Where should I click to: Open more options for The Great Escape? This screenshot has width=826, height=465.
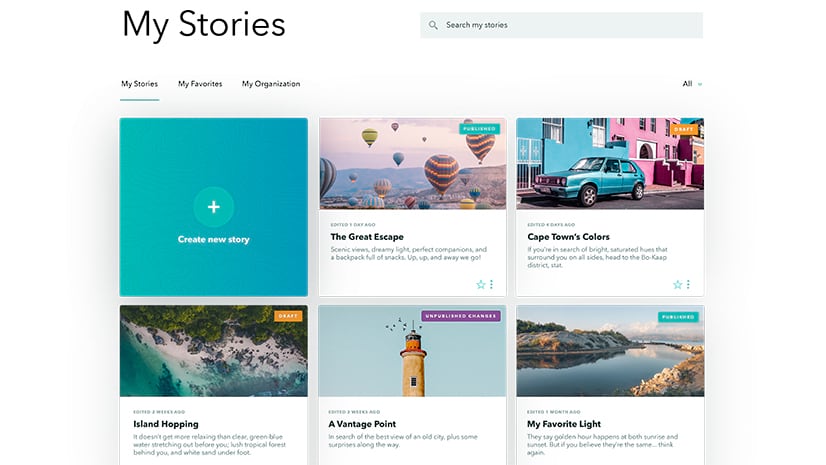(491, 285)
